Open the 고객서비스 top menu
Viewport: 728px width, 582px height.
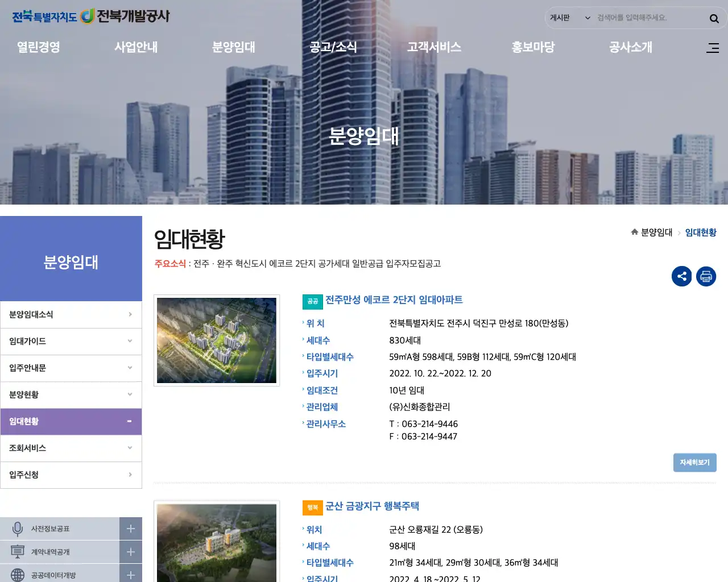click(x=434, y=47)
